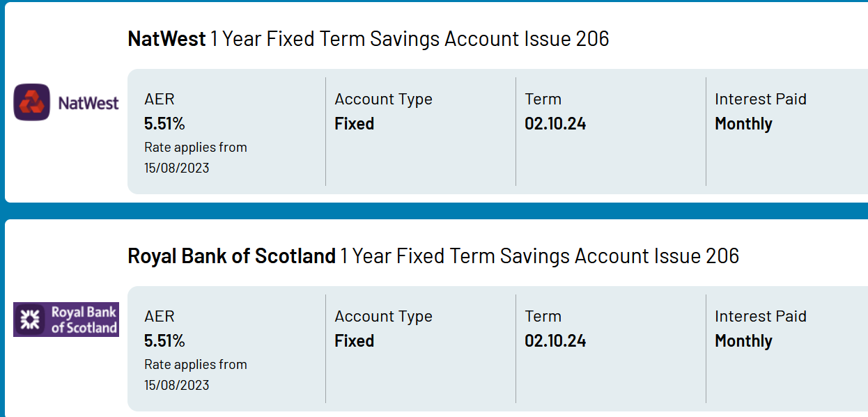
Task: Click Royal Bank of Scotland Account Type label
Action: click(x=383, y=317)
